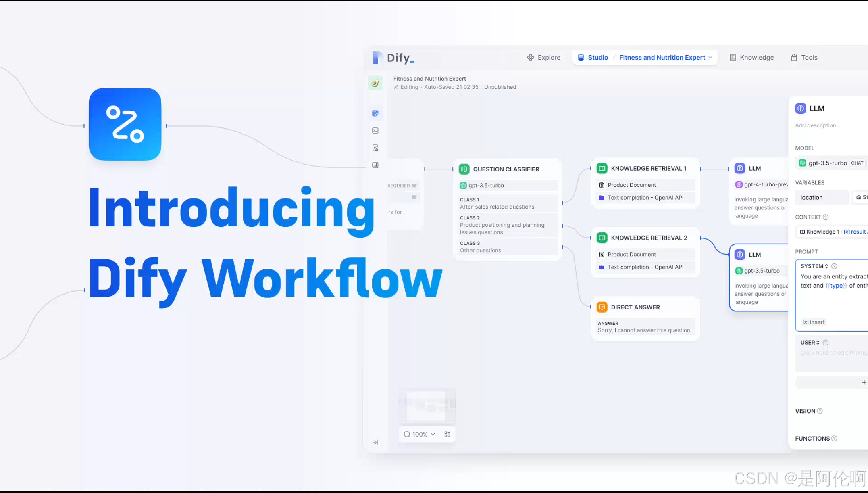Select the workflow orchestrate sidebar icon
The height and width of the screenshot is (493, 868).
click(375, 113)
